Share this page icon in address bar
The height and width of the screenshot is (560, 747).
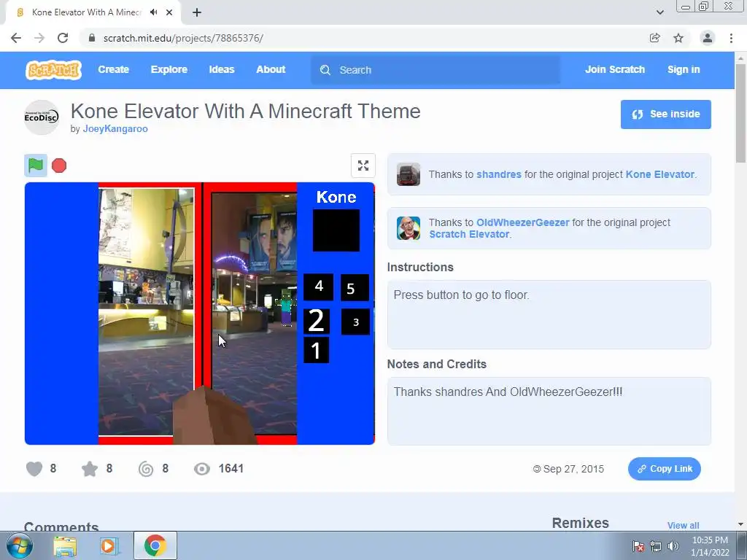(x=655, y=38)
